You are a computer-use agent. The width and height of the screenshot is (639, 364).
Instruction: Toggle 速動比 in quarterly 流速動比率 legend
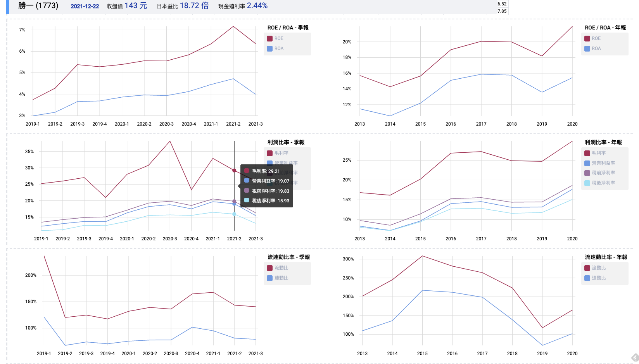pos(278,278)
